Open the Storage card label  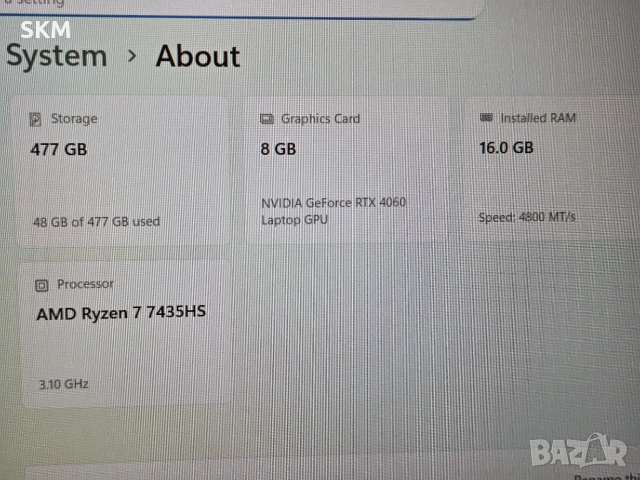pos(74,119)
